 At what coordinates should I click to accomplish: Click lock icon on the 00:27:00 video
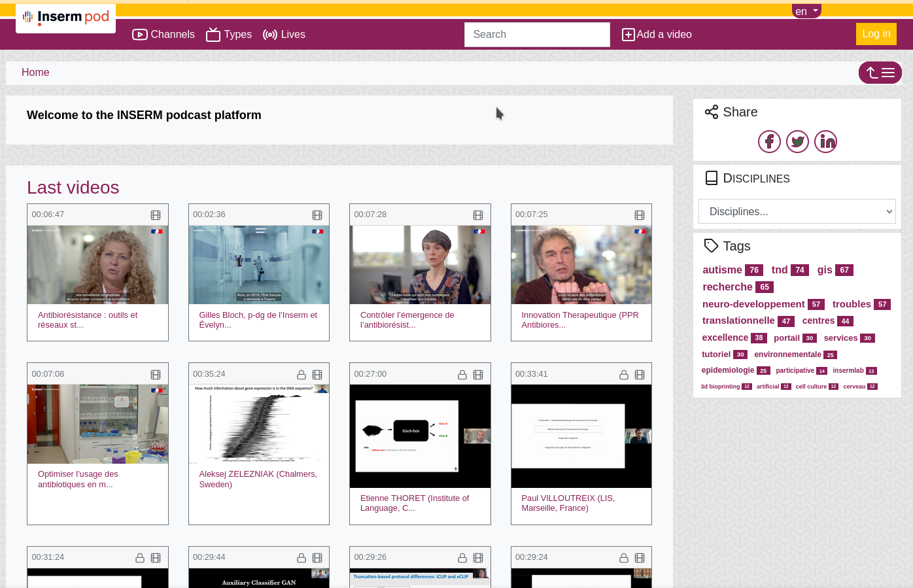[462, 375]
